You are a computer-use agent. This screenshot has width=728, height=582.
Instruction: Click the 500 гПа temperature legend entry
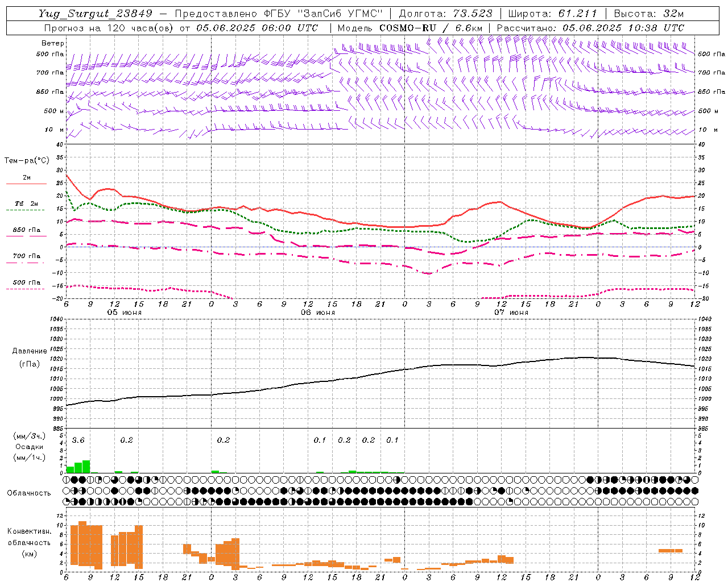(x=26, y=283)
